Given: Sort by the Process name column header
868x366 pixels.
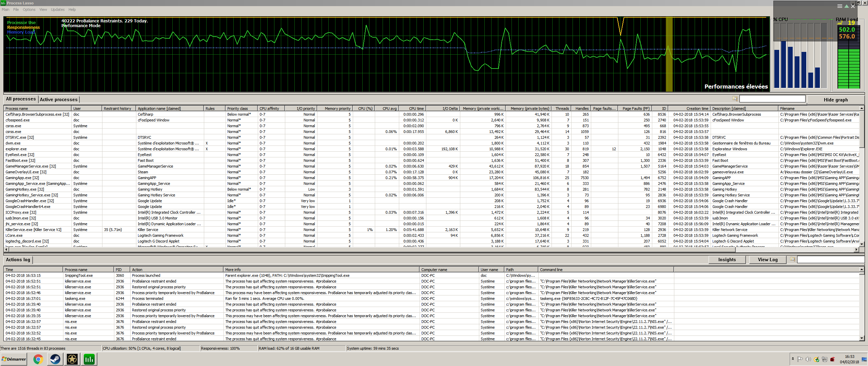Looking at the screenshot, I should point(38,109).
